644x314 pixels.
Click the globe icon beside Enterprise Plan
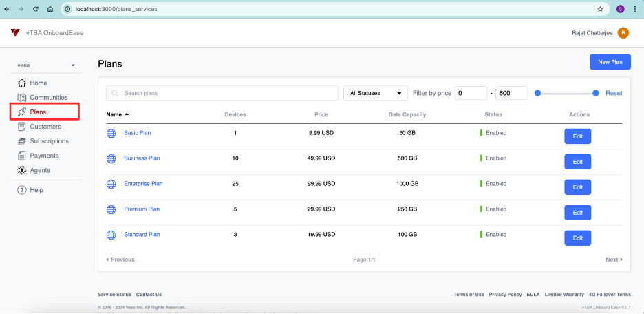tap(111, 184)
